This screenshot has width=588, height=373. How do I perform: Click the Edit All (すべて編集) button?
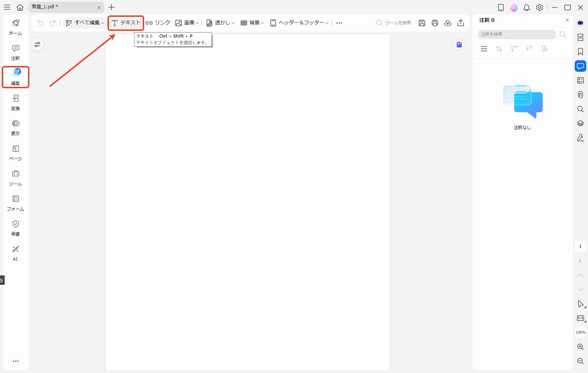coord(85,23)
